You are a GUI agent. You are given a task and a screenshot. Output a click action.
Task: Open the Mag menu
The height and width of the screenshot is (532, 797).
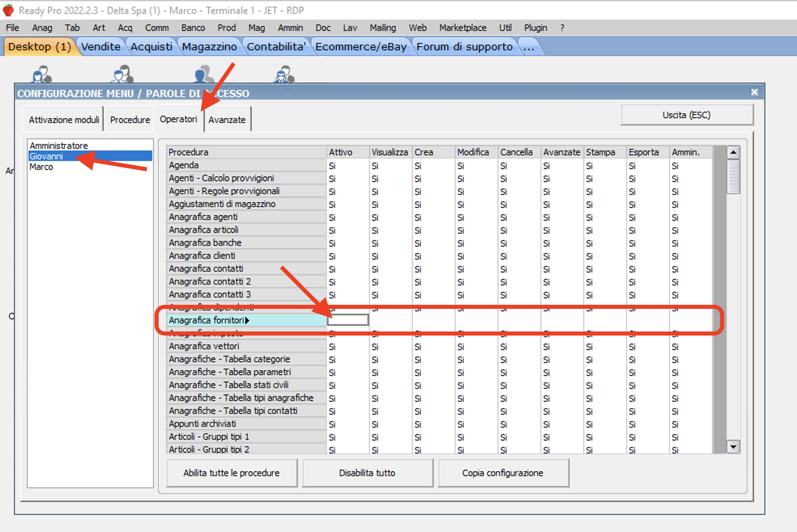[256, 27]
